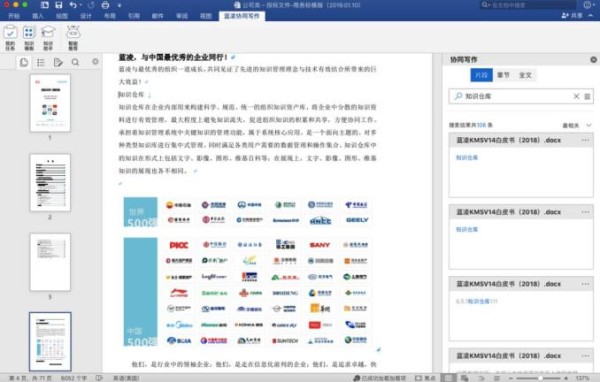
Task: Click the Focus (焦点) button in status bar
Action: (426, 378)
